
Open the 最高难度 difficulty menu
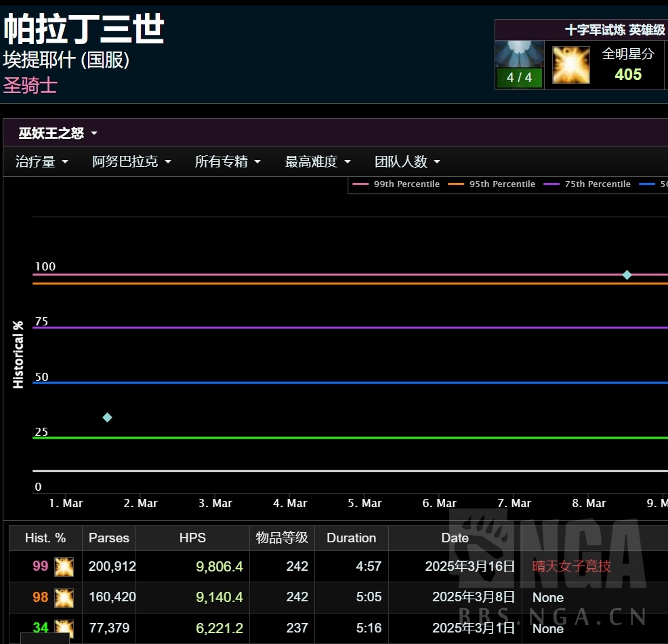tap(318, 162)
